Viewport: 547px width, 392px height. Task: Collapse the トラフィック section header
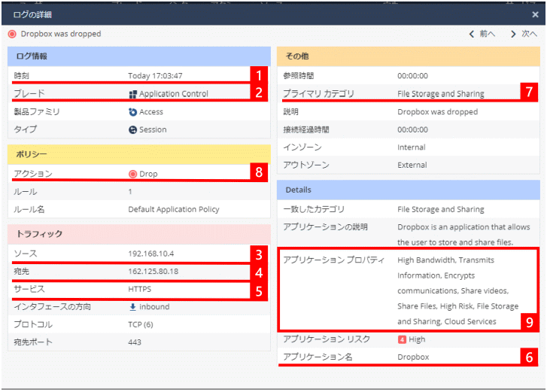[136, 234]
